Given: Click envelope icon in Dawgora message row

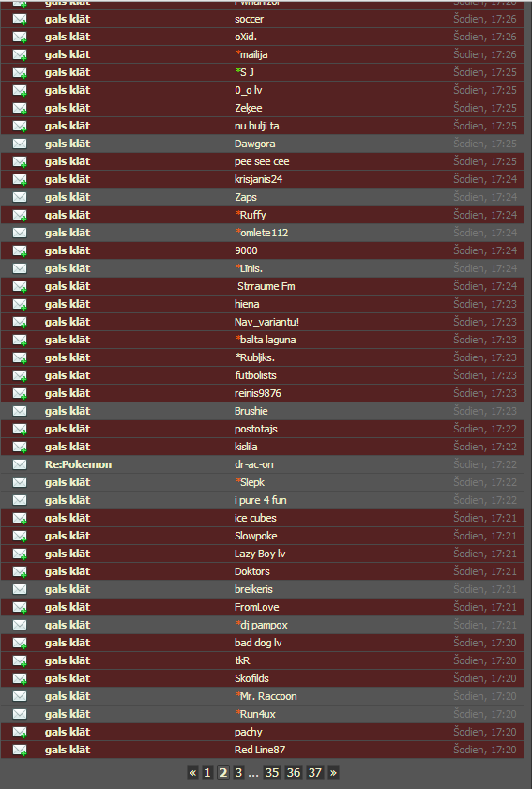Looking at the screenshot, I should coord(20,144).
